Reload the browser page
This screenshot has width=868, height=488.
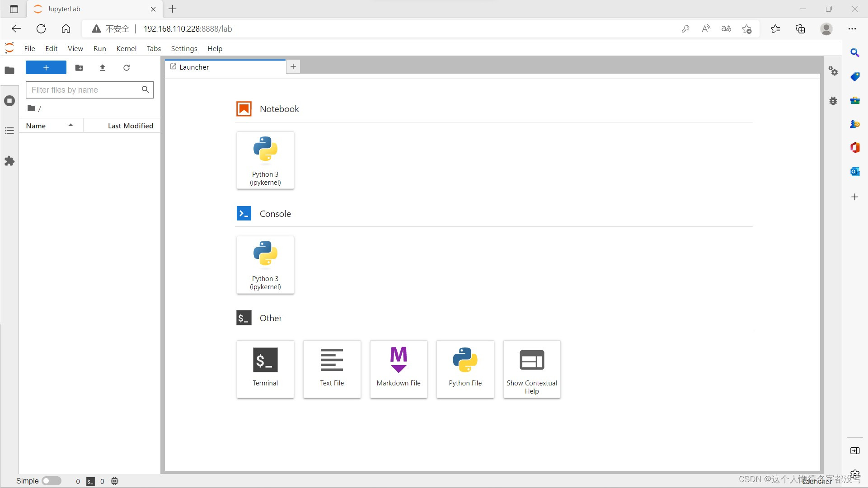coord(41,29)
